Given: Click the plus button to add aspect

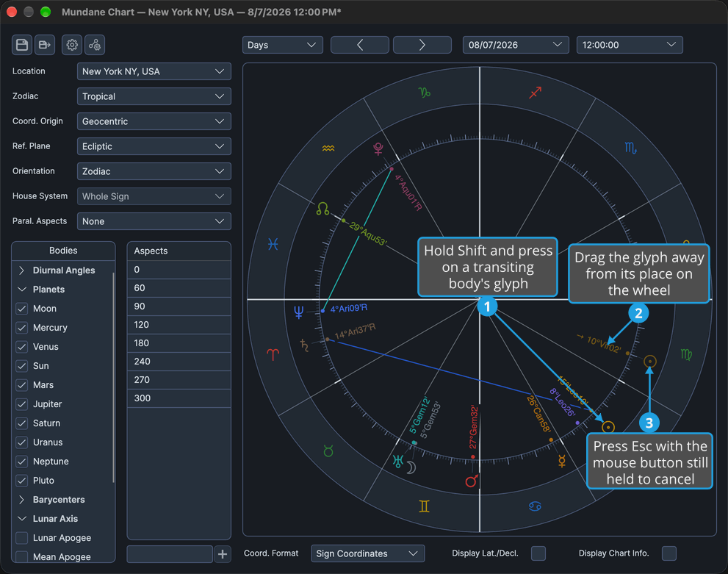Looking at the screenshot, I should point(223,554).
